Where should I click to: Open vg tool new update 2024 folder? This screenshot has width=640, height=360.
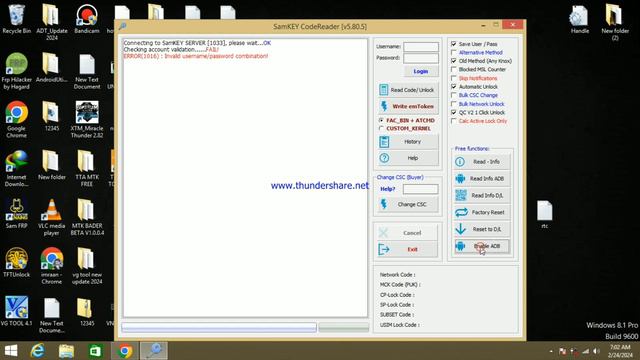tap(87, 266)
